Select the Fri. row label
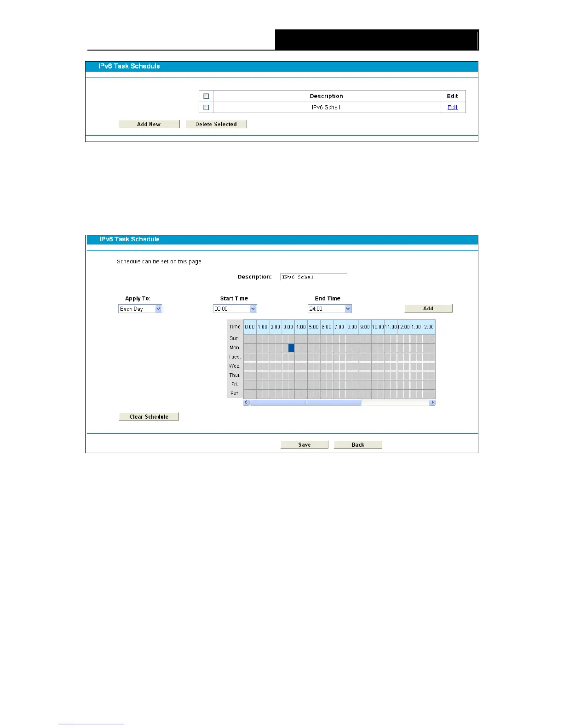563x728 pixels. click(x=235, y=384)
